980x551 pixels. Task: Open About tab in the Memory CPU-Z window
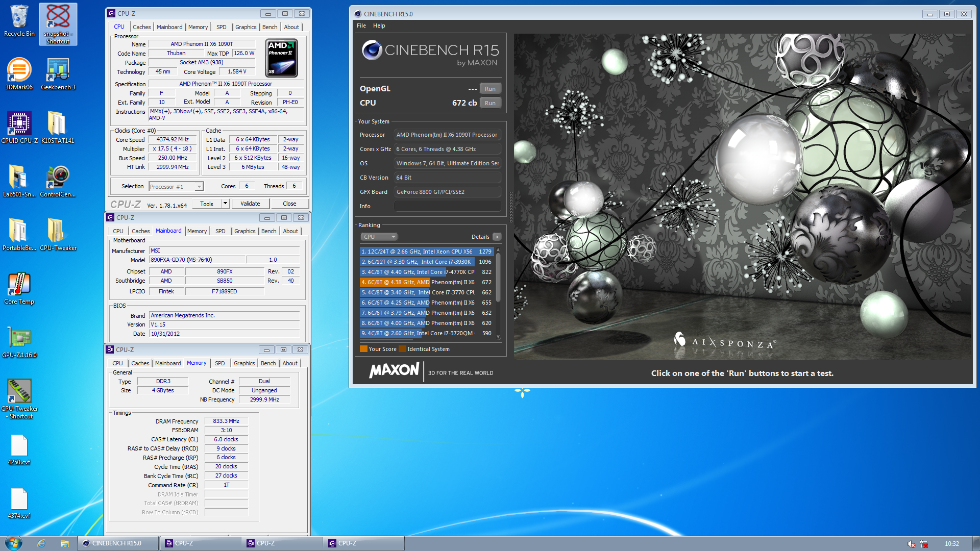click(x=290, y=363)
